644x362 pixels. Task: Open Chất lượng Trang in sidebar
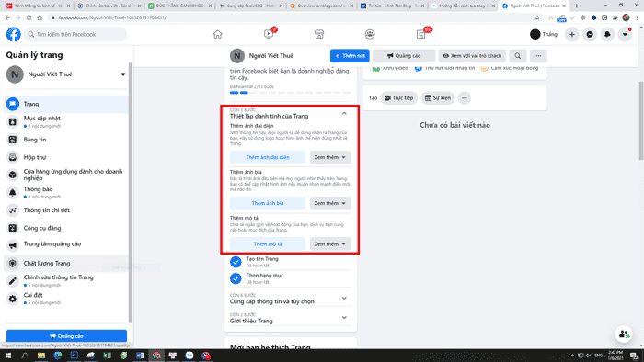(x=65, y=263)
